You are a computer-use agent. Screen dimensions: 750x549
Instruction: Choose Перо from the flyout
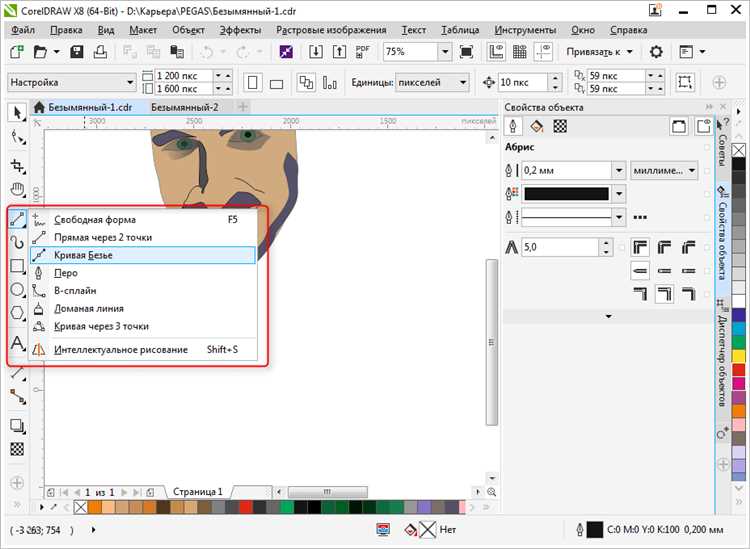[143, 273]
